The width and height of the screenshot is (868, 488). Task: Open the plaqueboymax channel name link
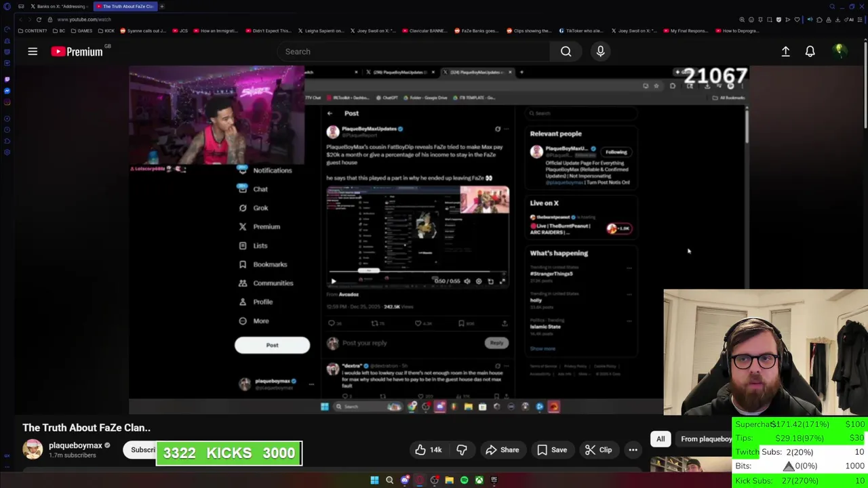(75, 445)
